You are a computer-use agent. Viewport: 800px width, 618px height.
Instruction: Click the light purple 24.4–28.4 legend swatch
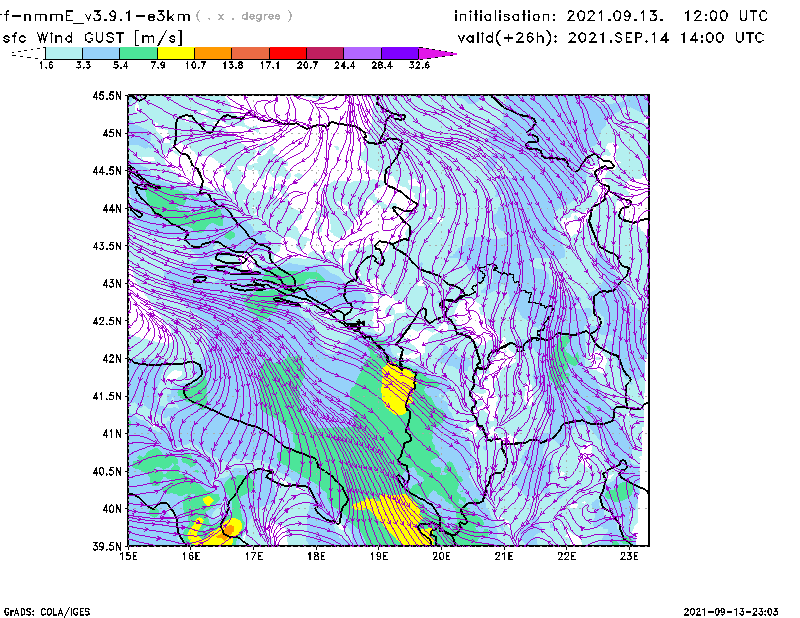click(362, 53)
